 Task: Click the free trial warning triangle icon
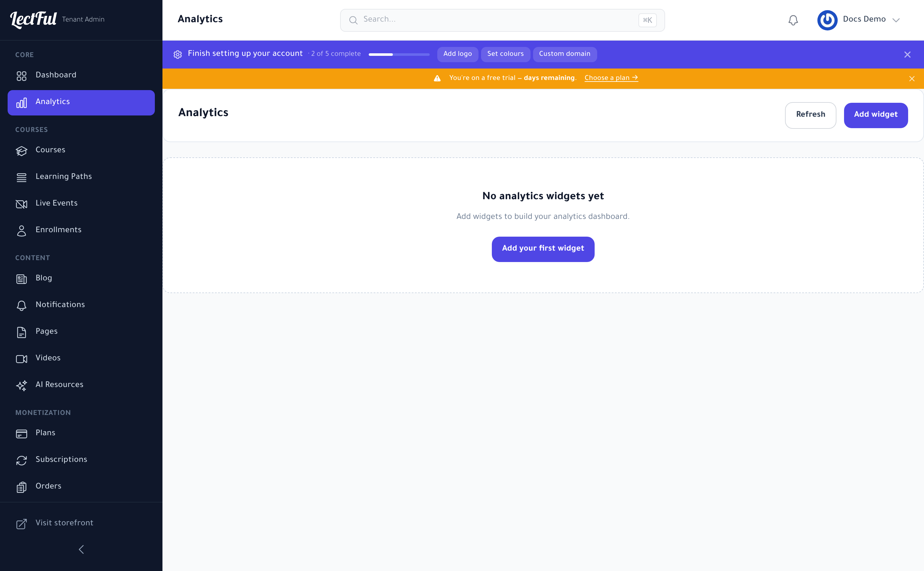coord(437,78)
